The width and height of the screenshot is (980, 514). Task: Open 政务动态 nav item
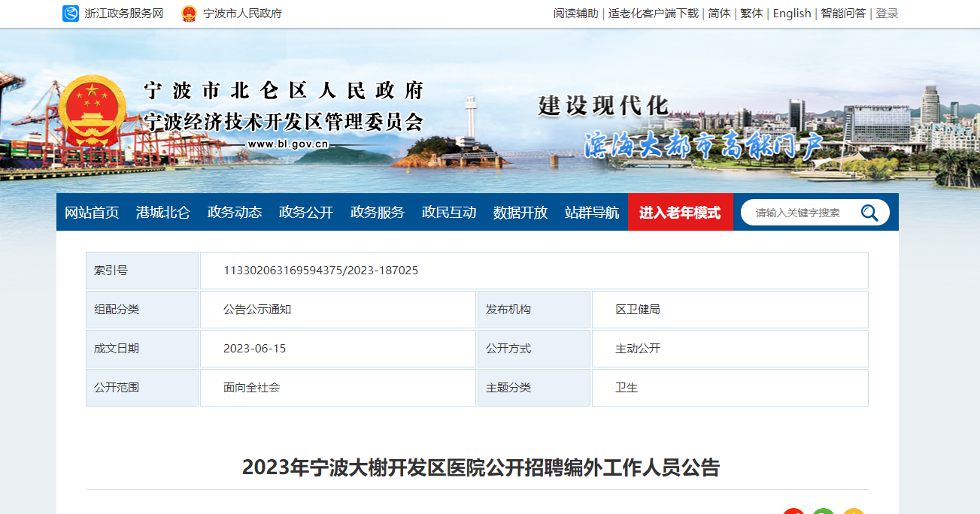click(235, 213)
